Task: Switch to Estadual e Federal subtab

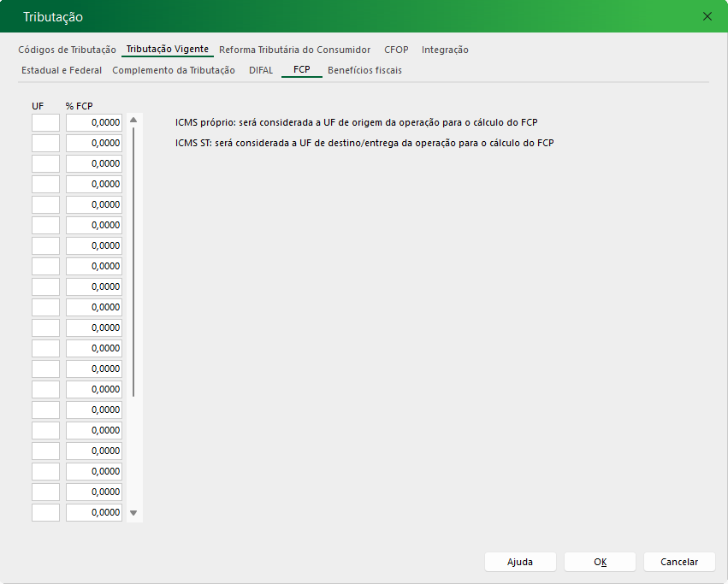Action: [62, 70]
